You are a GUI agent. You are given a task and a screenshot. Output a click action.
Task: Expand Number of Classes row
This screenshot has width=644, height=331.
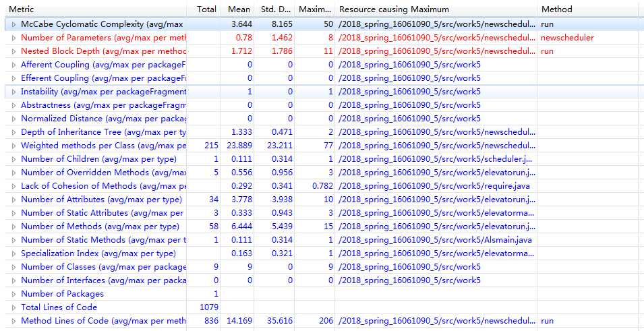pos(14,268)
